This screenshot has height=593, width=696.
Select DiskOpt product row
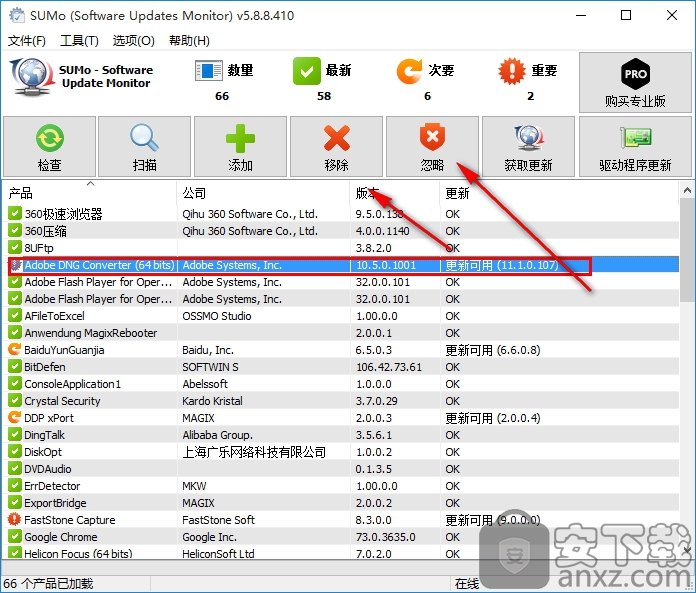(x=342, y=452)
